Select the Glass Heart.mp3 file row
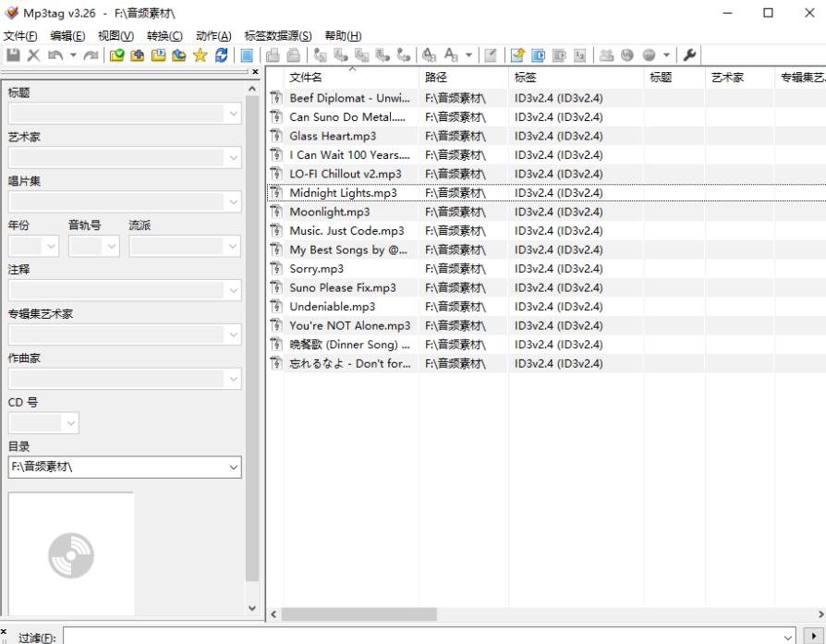Screen dimensions: 826x644 (546, 136)
